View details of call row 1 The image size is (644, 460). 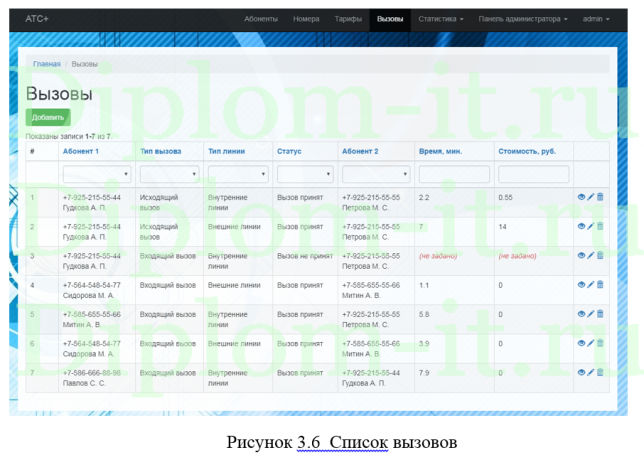click(581, 197)
